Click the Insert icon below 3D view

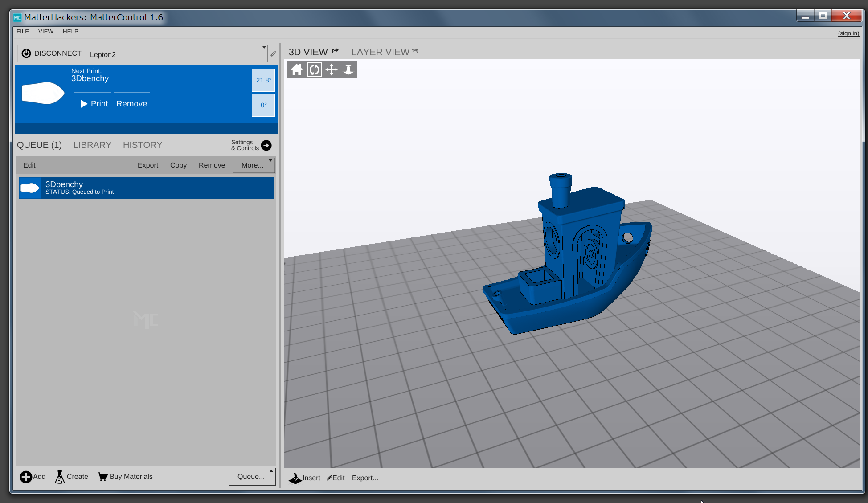(x=295, y=478)
